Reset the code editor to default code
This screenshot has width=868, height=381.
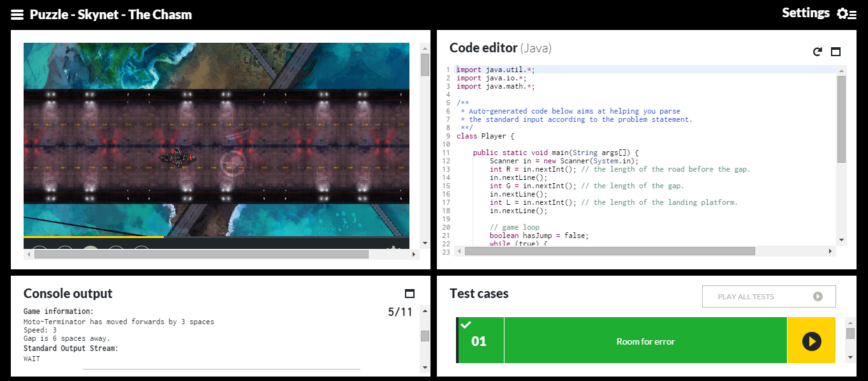coord(818,52)
